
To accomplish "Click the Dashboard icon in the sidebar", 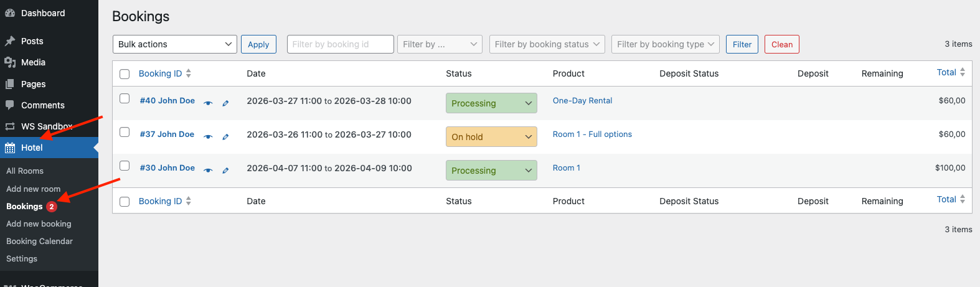I will pyautogui.click(x=10, y=13).
